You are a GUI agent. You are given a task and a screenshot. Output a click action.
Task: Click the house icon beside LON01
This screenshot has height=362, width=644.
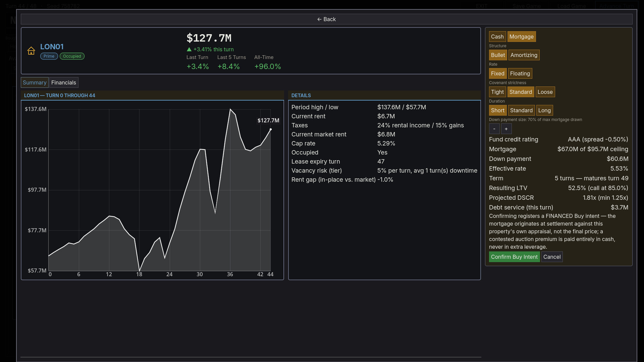pos(31,51)
